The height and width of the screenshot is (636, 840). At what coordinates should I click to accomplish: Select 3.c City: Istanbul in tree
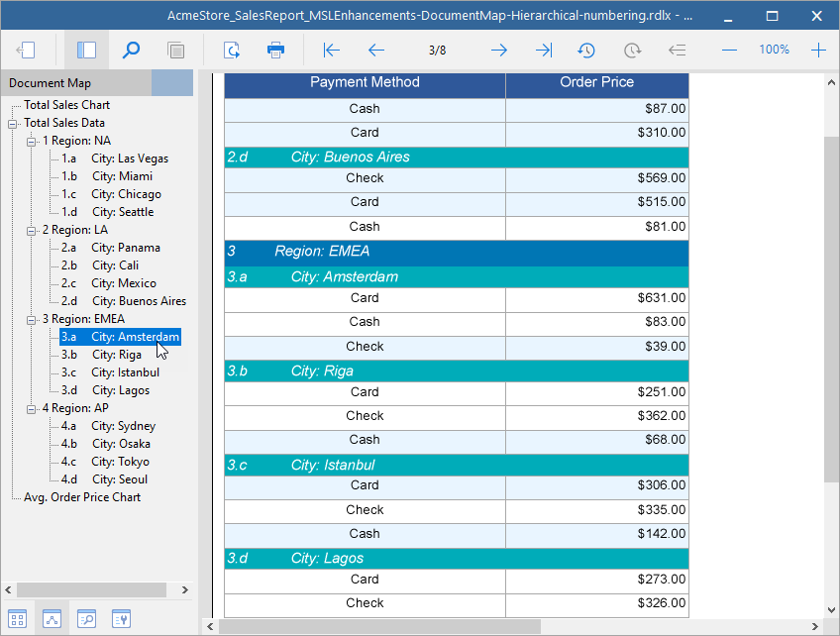point(110,372)
